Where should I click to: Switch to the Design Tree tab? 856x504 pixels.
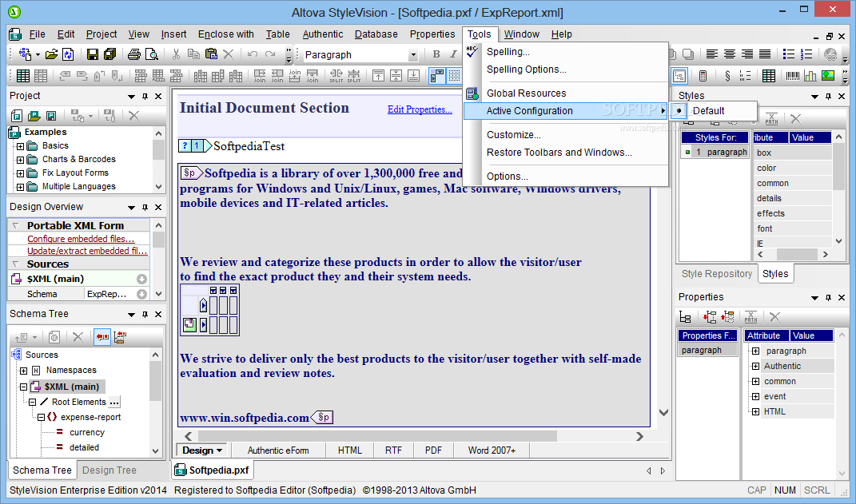tap(109, 470)
